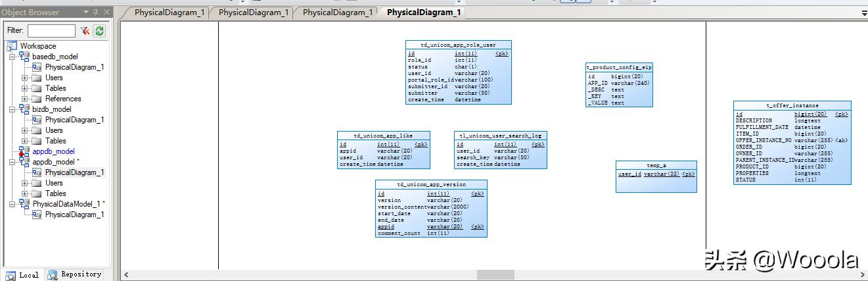Switch to the Local browser tab
Image resolution: width=868 pixels, height=281 pixels.
pos(23,275)
